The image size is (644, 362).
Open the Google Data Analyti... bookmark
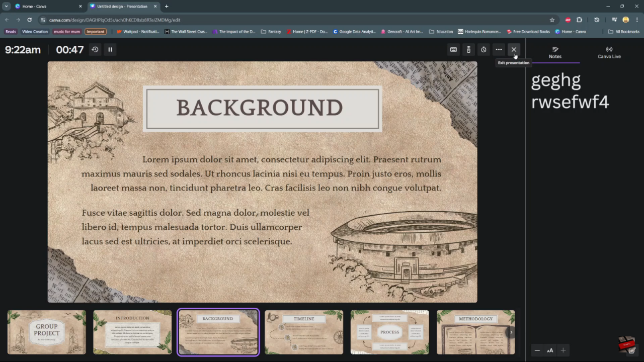354,31
